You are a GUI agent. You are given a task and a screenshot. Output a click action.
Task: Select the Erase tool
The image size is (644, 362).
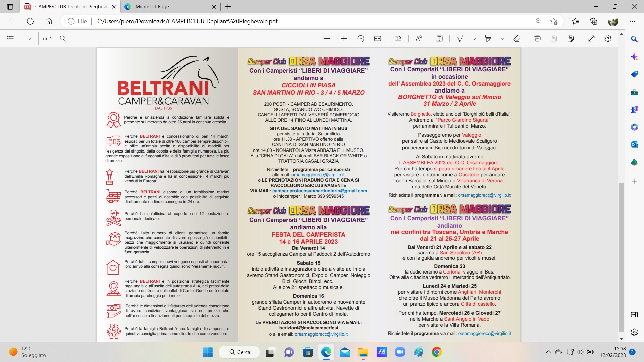(517, 39)
